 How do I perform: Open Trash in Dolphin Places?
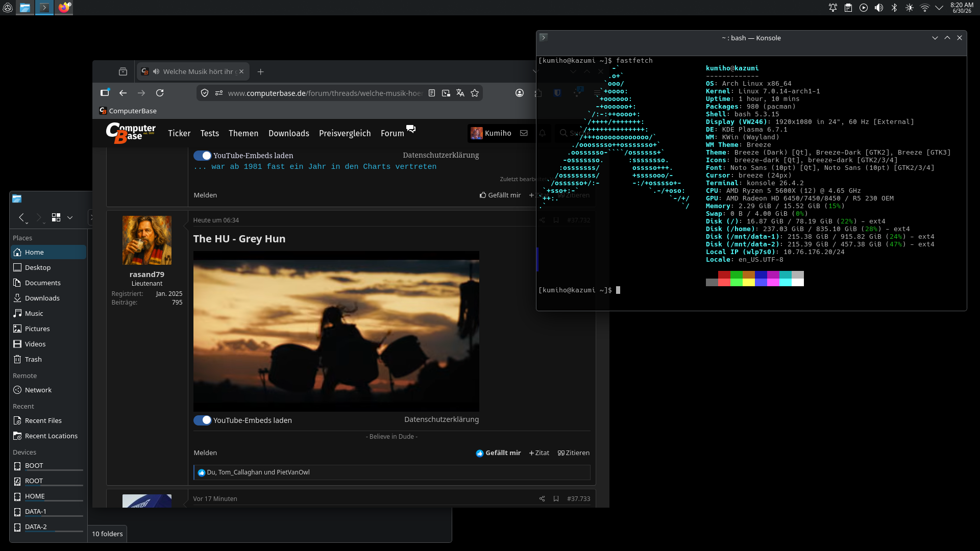pyautogui.click(x=48, y=359)
